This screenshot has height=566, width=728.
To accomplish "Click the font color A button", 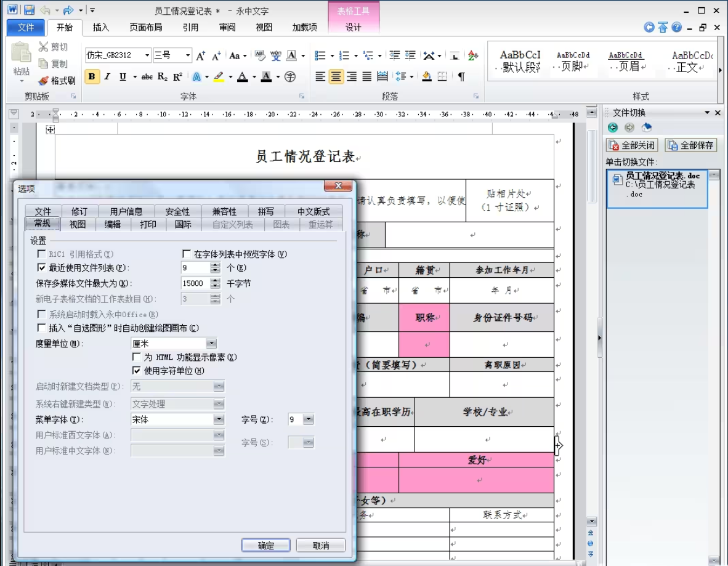I will (242, 76).
